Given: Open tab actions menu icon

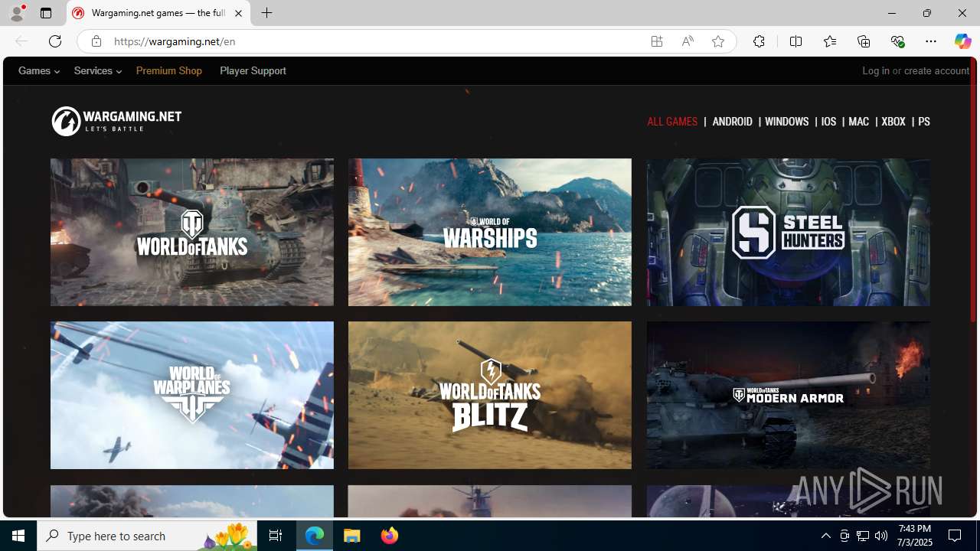Looking at the screenshot, I should click(x=46, y=13).
